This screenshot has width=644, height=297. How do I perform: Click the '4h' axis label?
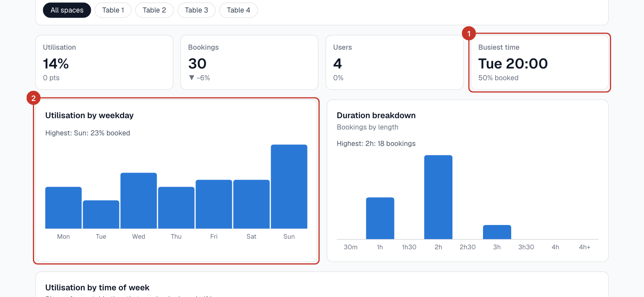tap(555, 247)
